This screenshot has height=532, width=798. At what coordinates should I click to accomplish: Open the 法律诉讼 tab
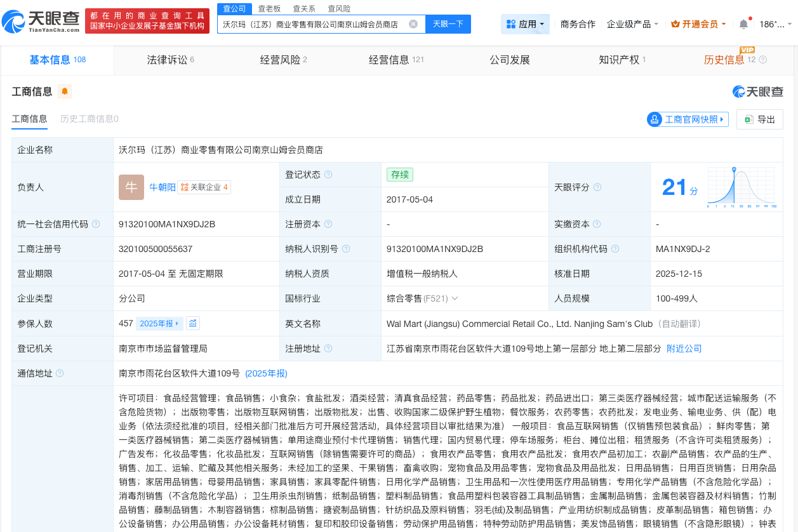click(x=171, y=60)
